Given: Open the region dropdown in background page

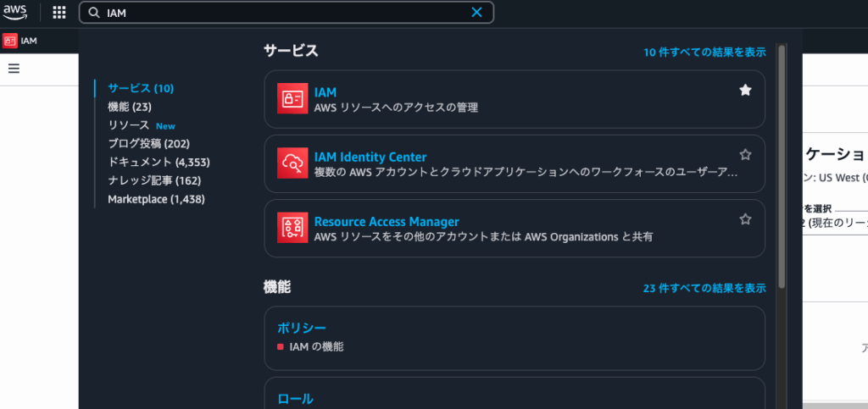Looking at the screenshot, I should [x=835, y=224].
